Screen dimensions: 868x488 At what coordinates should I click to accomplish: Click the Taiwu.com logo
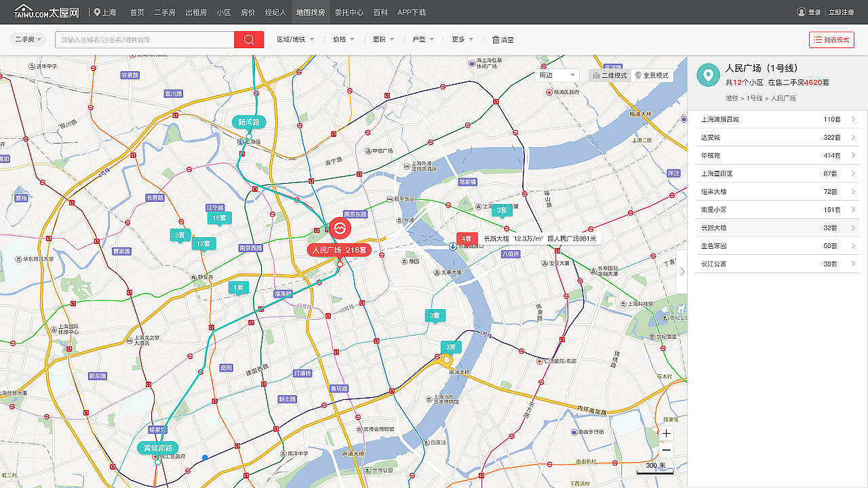pos(47,12)
